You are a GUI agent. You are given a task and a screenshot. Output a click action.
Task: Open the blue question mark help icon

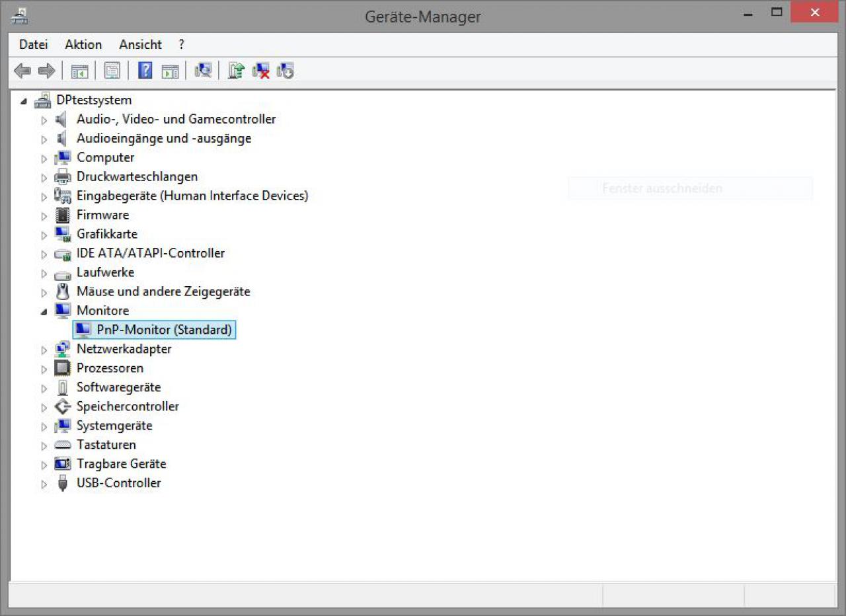pyautogui.click(x=145, y=71)
